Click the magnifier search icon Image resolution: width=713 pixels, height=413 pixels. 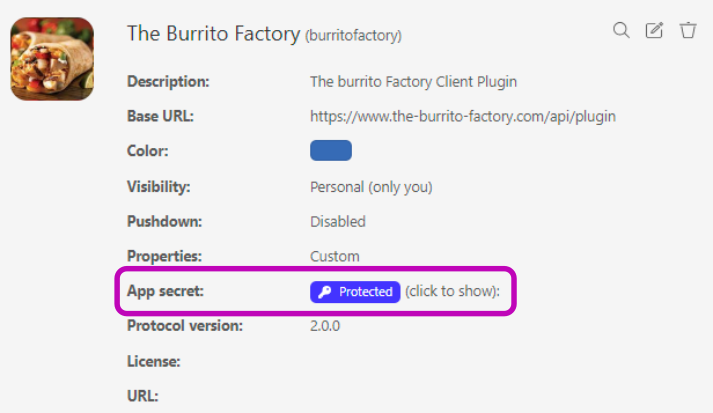621,30
